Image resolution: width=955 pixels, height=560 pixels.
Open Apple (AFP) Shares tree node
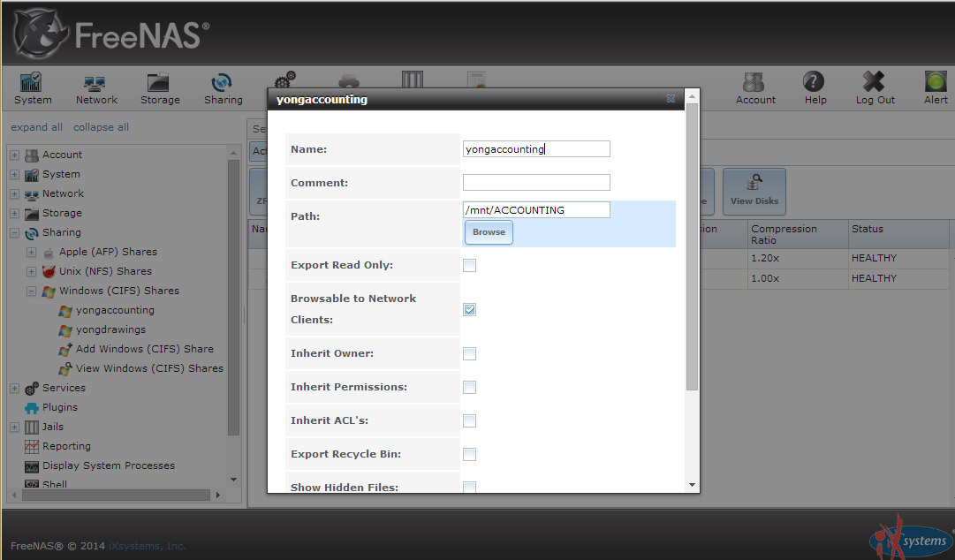coord(108,252)
